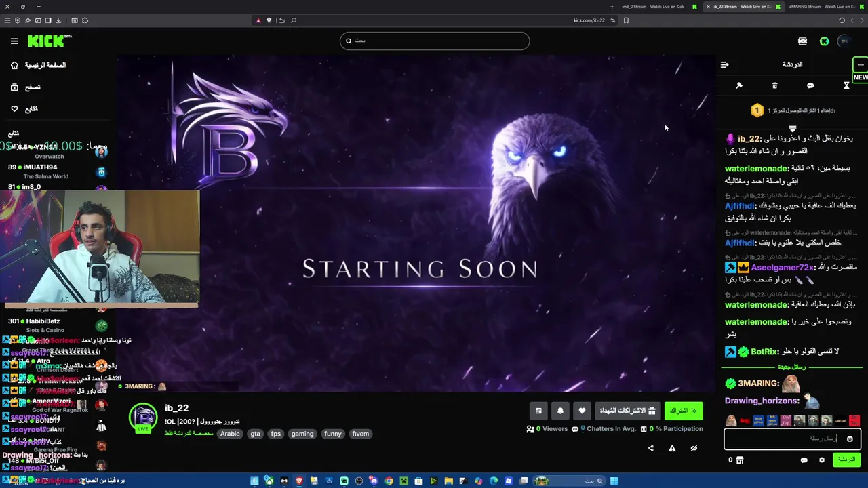
Task: Select the fps tag
Action: click(x=275, y=434)
